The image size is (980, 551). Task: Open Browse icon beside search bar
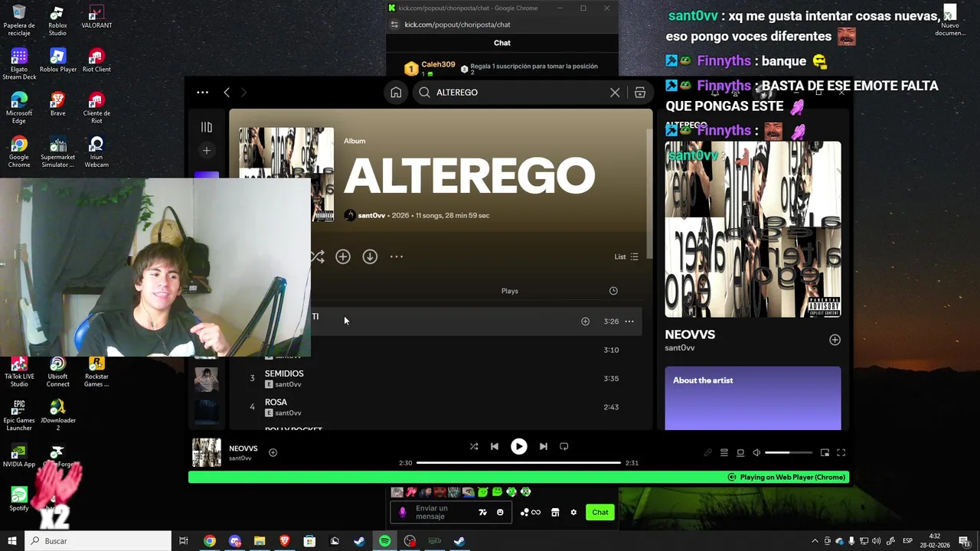pyautogui.click(x=640, y=93)
